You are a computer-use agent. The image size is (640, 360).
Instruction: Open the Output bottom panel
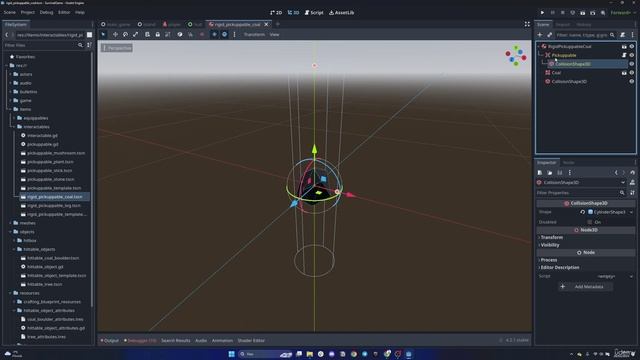109,340
